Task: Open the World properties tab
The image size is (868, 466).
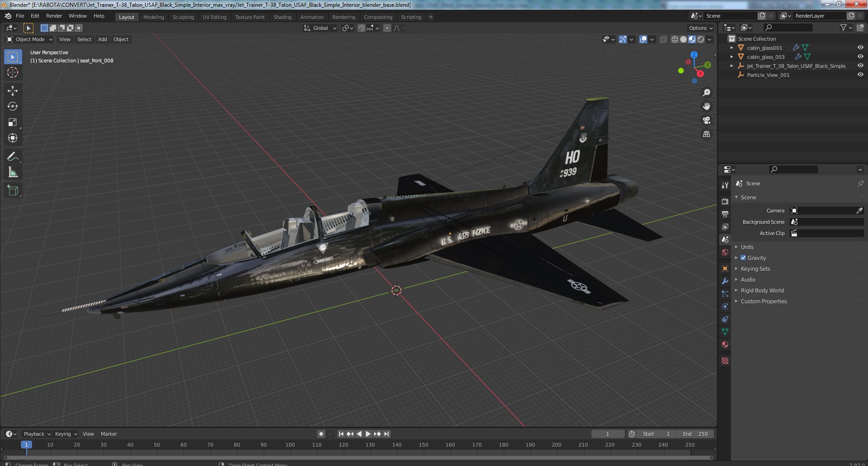Action: click(x=725, y=252)
